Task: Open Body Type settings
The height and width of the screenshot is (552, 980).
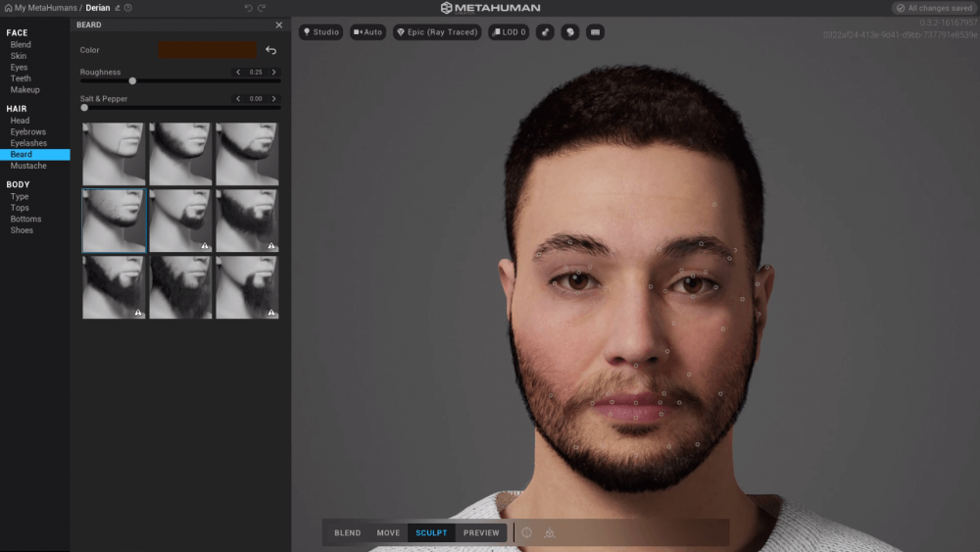Action: (20, 196)
